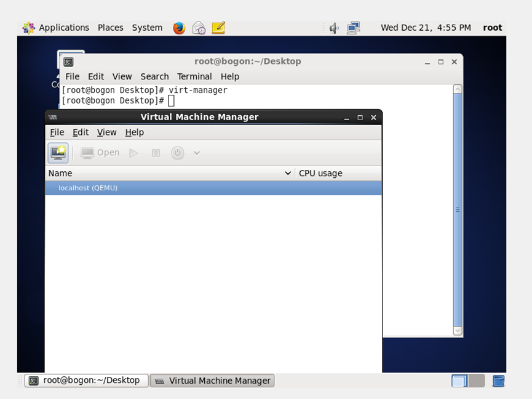Click the Pause virtual machine icon
Image resolution: width=532 pixels, height=399 pixels.
[x=156, y=153]
